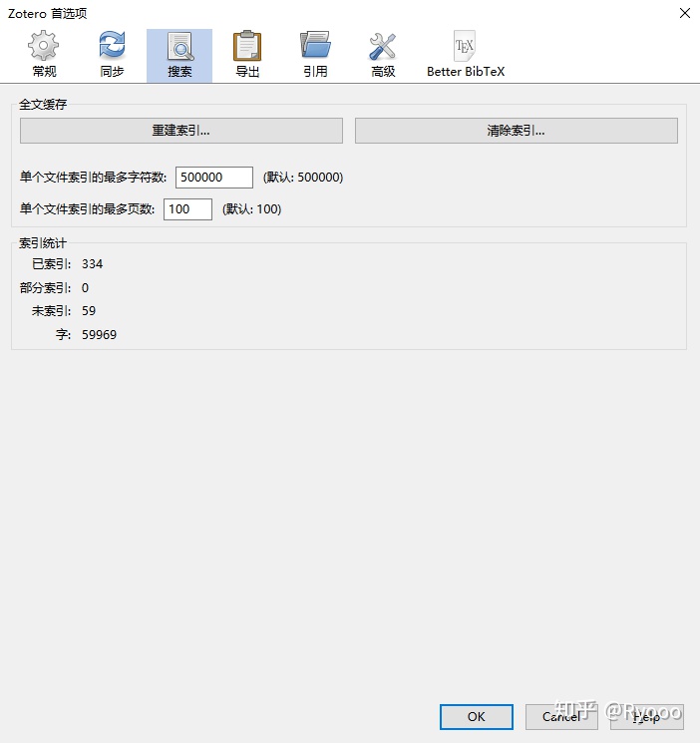Open the 导出 (Export) clipboard pane
The image size is (700, 743).
click(247, 55)
